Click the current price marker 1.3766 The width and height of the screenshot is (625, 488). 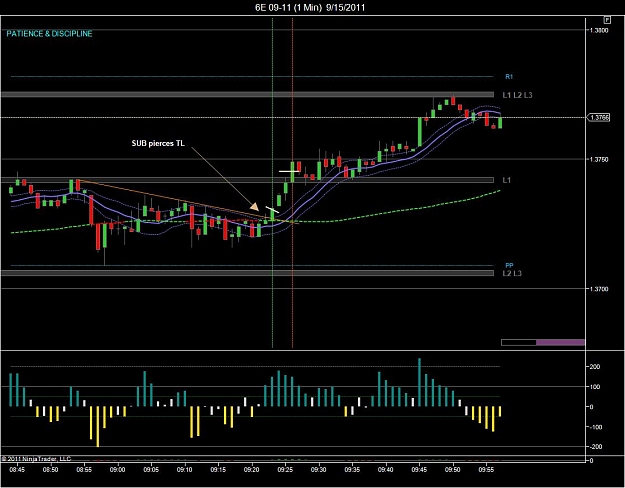[x=599, y=118]
